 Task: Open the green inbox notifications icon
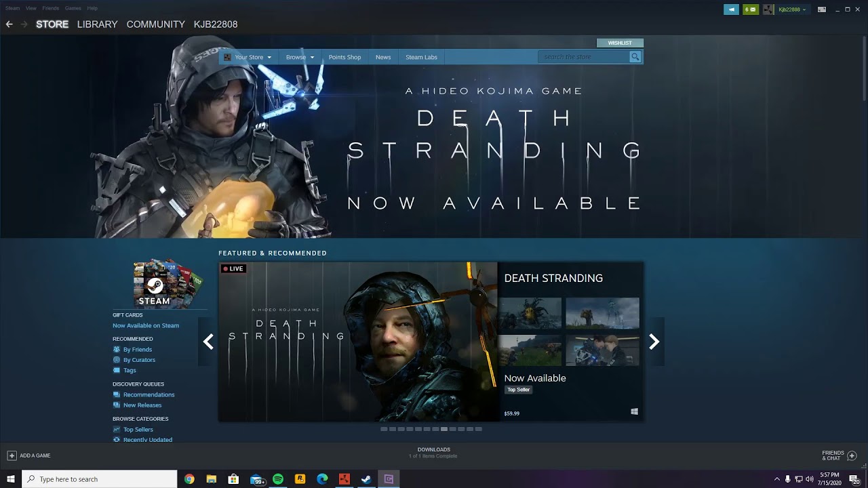coord(751,9)
